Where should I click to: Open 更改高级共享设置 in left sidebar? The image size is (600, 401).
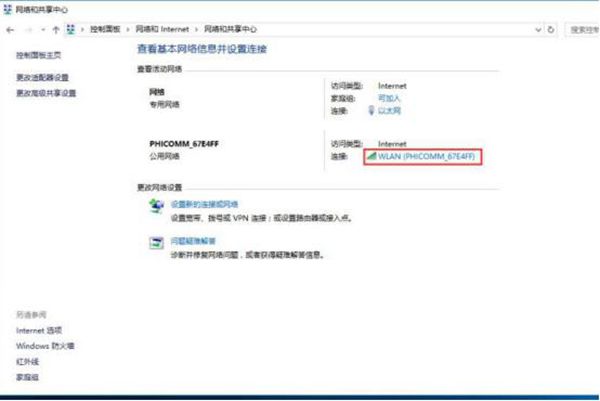(x=46, y=93)
